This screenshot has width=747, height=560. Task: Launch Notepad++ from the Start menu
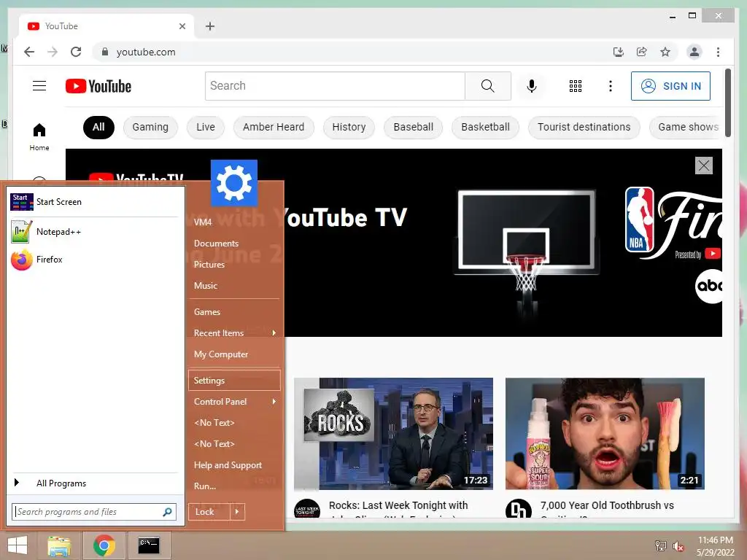coord(96,232)
